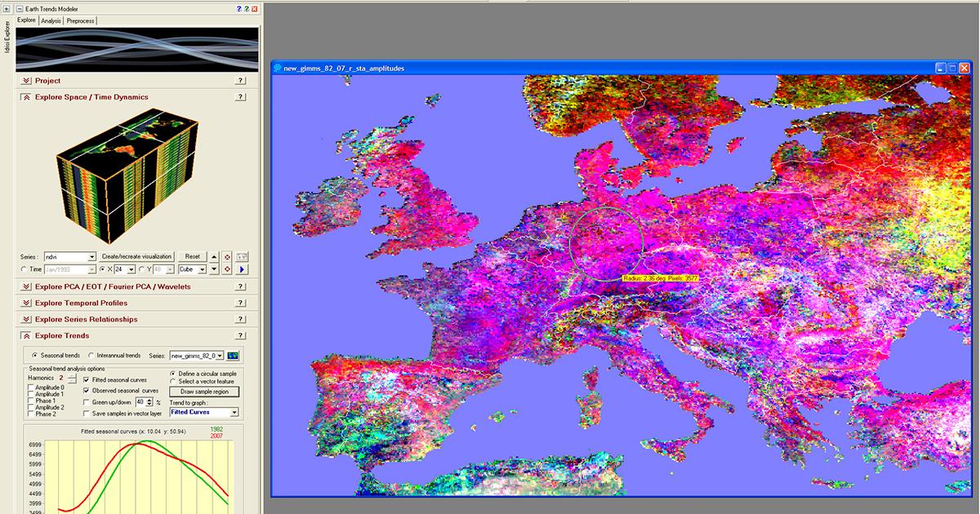The height and width of the screenshot is (514, 980).
Task: Click the globe icon in the map window titlebar
Action: 276,69
